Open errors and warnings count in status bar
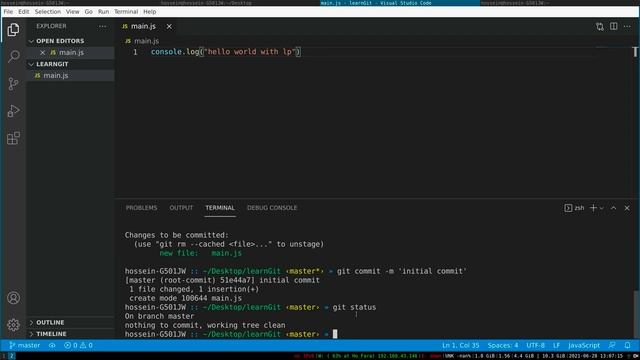 (78, 345)
